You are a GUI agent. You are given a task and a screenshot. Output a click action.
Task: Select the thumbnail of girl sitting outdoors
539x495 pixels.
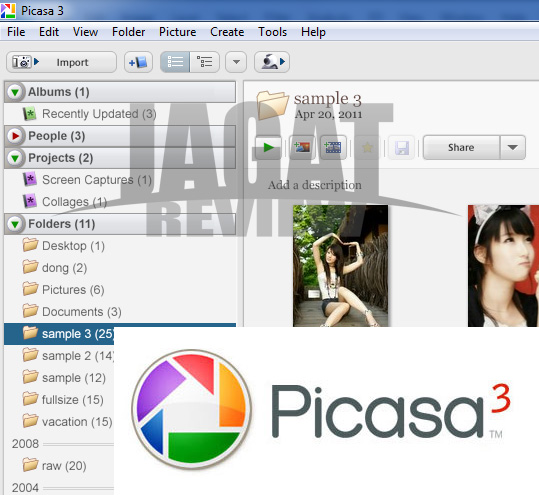(x=341, y=266)
